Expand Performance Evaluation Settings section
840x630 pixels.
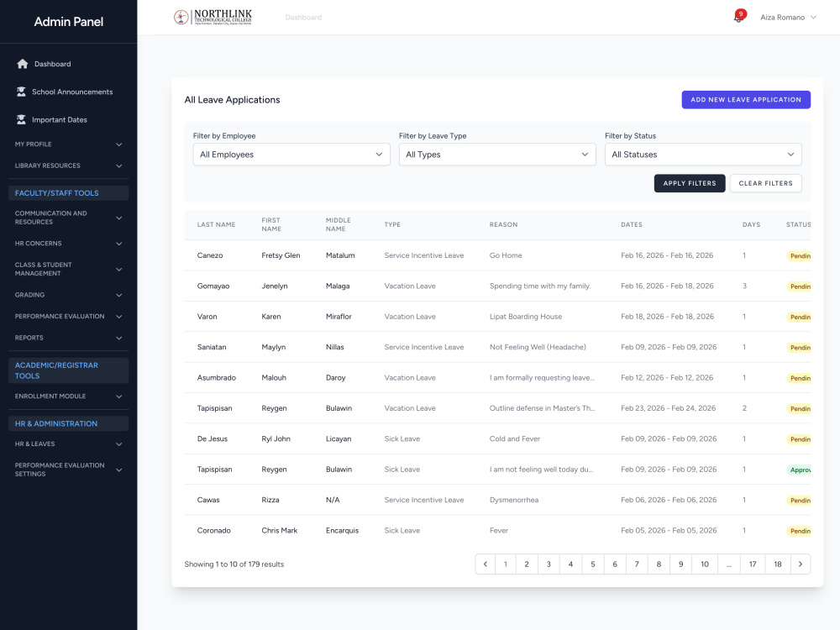pyautogui.click(x=69, y=470)
